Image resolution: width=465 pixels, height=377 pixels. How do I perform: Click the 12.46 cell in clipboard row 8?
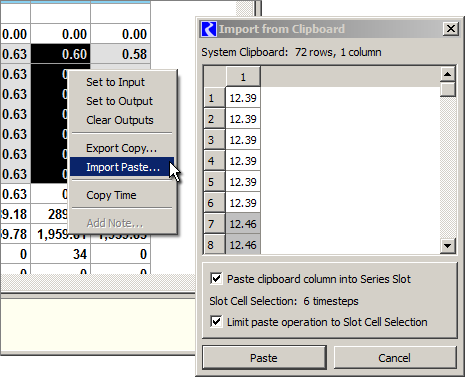pyautogui.click(x=243, y=245)
